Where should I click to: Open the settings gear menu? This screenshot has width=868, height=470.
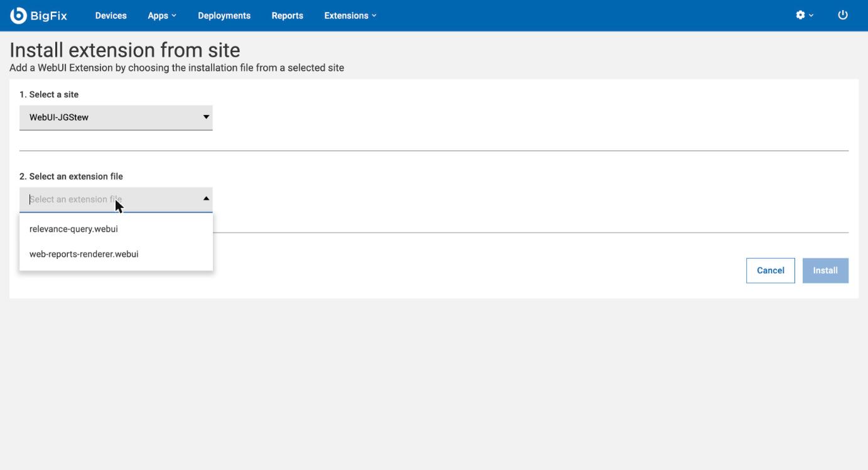pyautogui.click(x=805, y=15)
